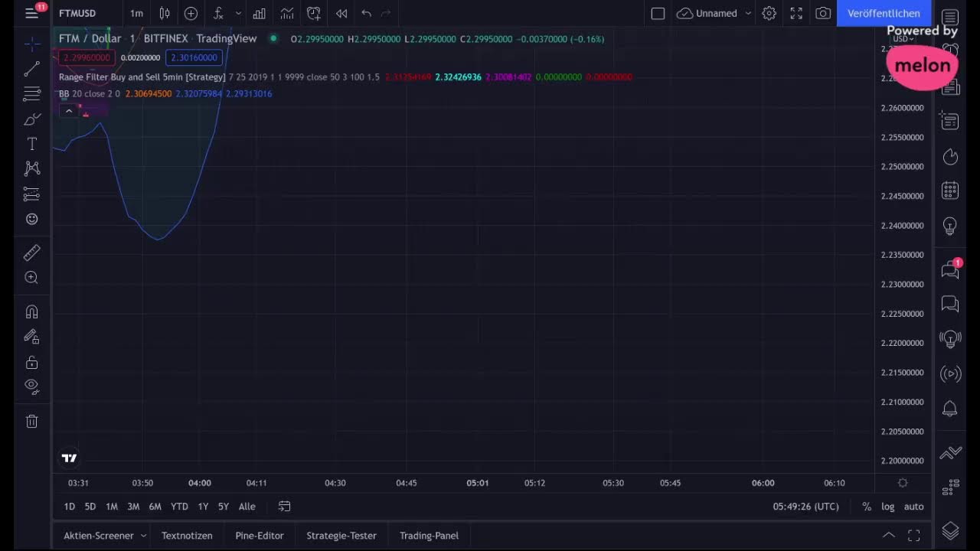Open the private chats panel
The width and height of the screenshot is (980, 551).
(x=950, y=304)
